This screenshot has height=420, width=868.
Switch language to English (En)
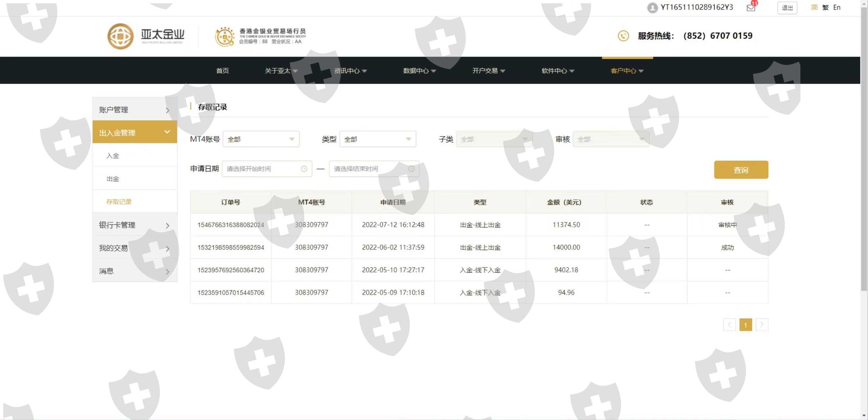[837, 8]
